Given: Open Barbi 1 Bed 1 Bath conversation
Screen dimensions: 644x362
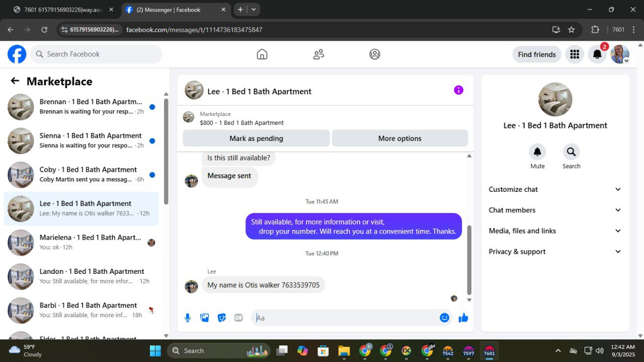Looking at the screenshot, I should click(x=82, y=310).
